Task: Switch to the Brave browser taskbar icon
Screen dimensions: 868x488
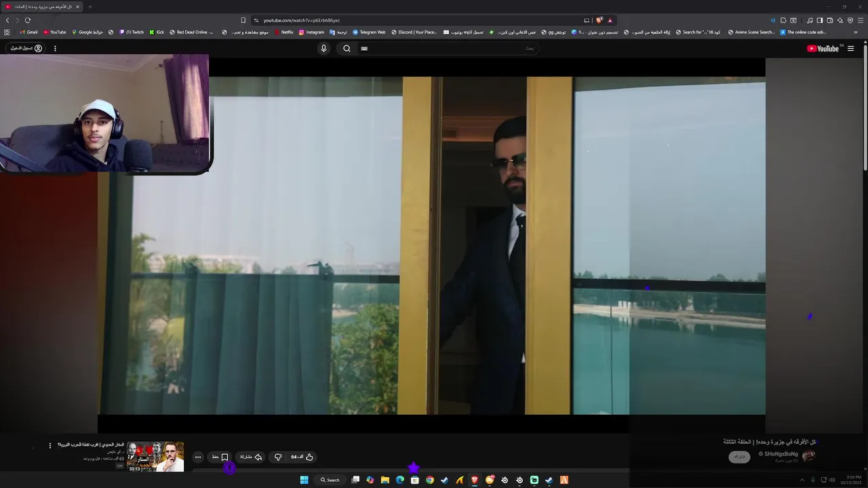Action: coord(475,480)
